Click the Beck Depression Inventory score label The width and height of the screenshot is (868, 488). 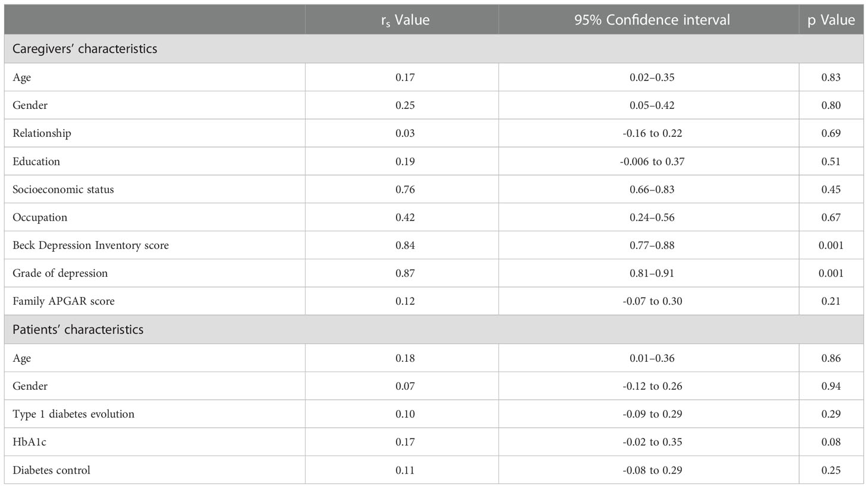coord(90,245)
